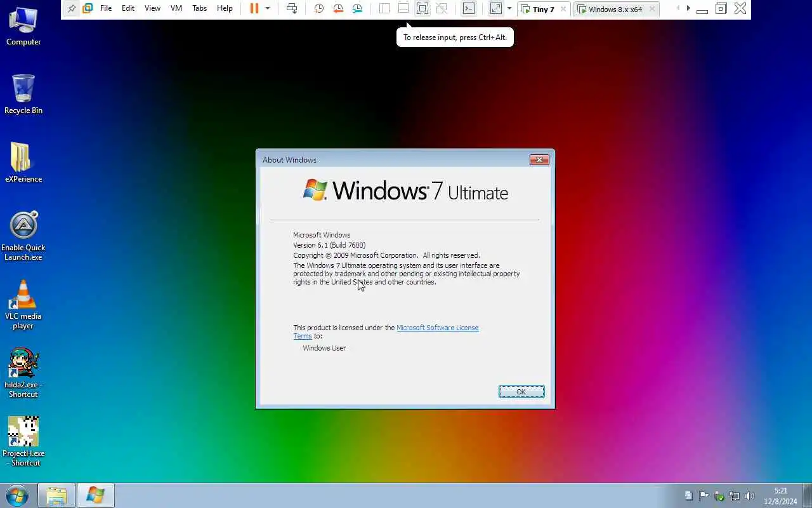This screenshot has width=812, height=508.
Task: Pause the virtual machine
Action: tap(254, 8)
